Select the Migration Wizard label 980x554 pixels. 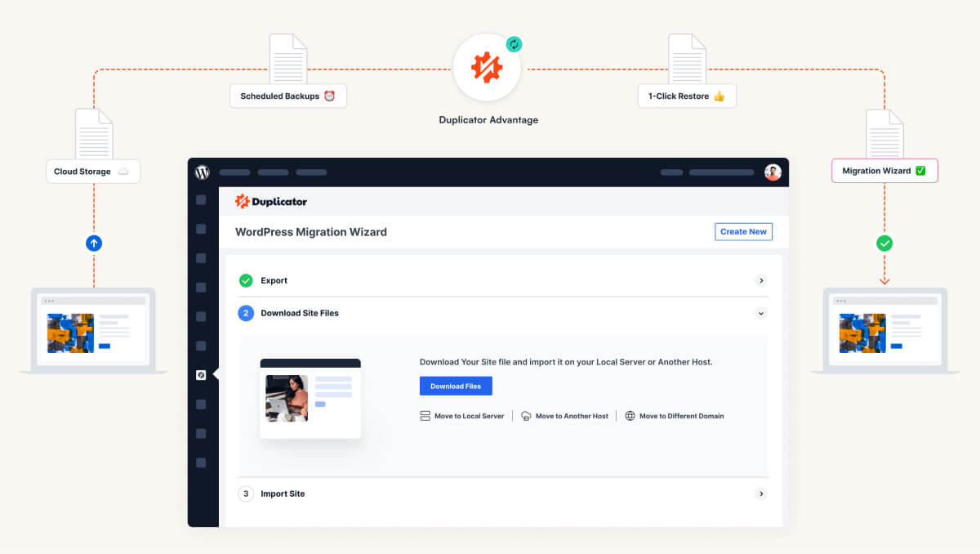pyautogui.click(x=884, y=171)
